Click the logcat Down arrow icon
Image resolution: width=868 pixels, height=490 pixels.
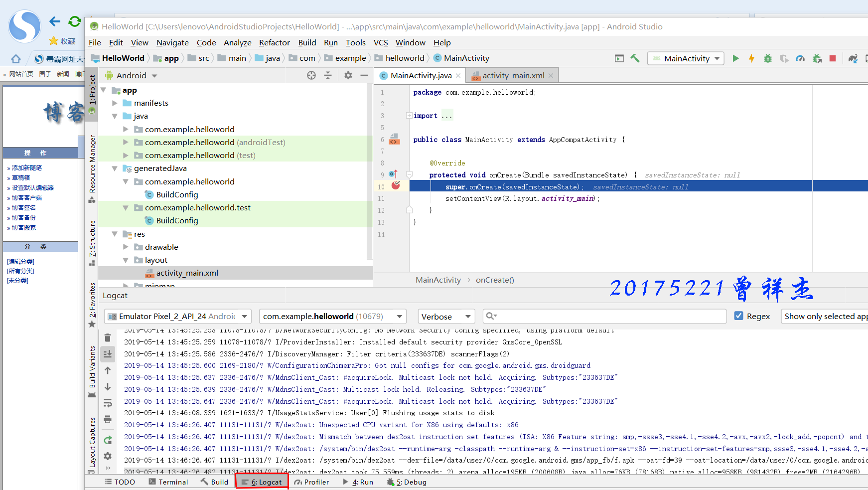pos(108,387)
